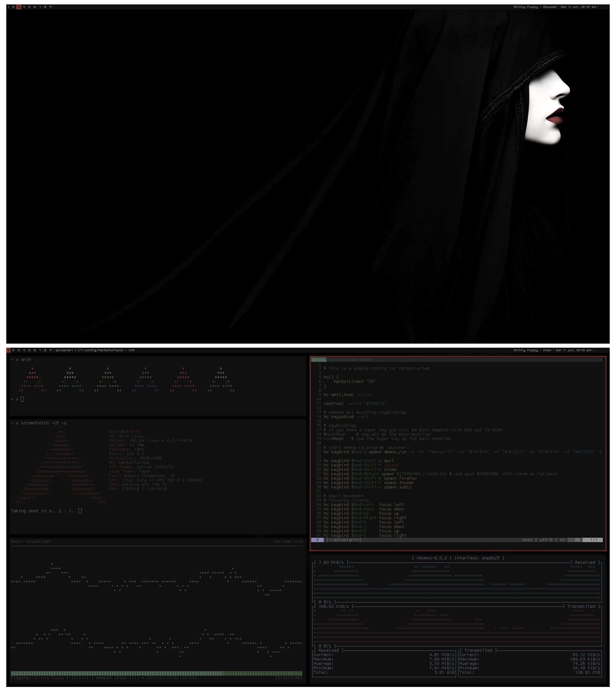This screenshot has width=616, height=691.
Task: Click vim line 'hc keybind $Mod-Shift-q quit'
Action: tap(358, 461)
